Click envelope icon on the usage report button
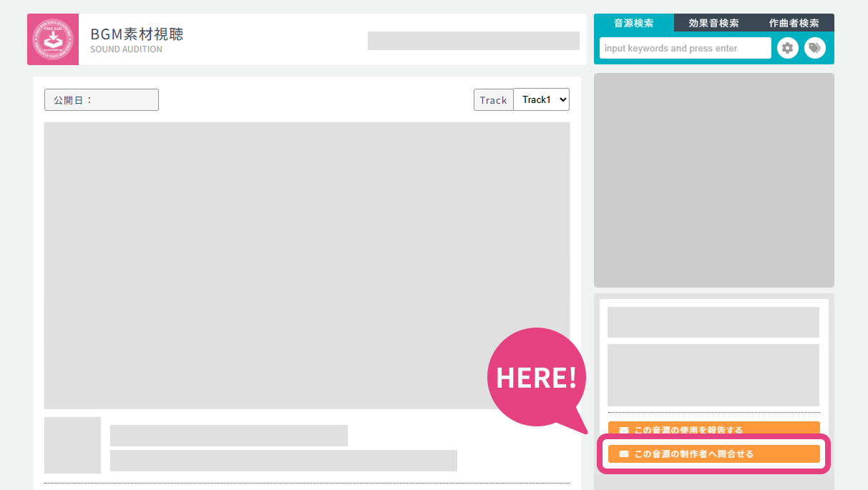The height and width of the screenshot is (490, 868). [623, 431]
